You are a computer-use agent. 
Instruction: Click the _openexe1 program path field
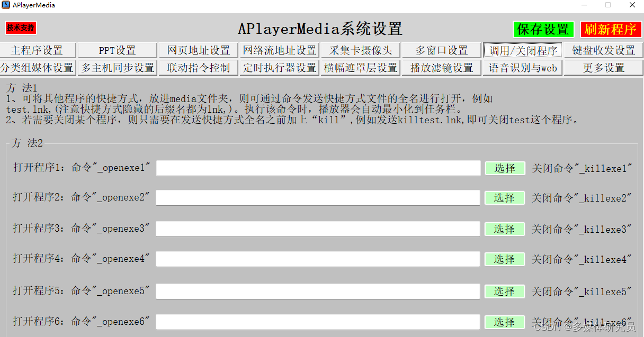(318, 168)
